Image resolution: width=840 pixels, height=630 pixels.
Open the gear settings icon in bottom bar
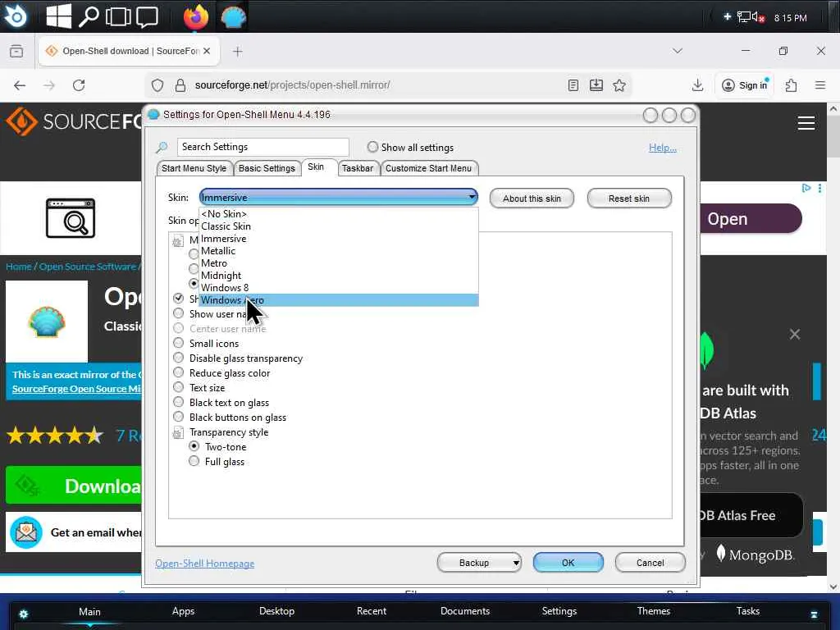pyautogui.click(x=24, y=614)
